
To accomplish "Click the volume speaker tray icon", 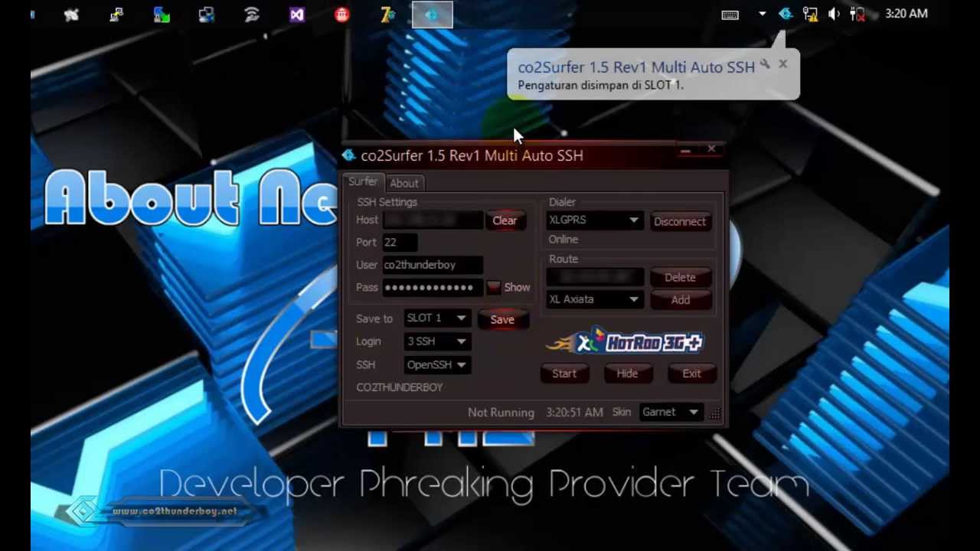I will 834,14.
